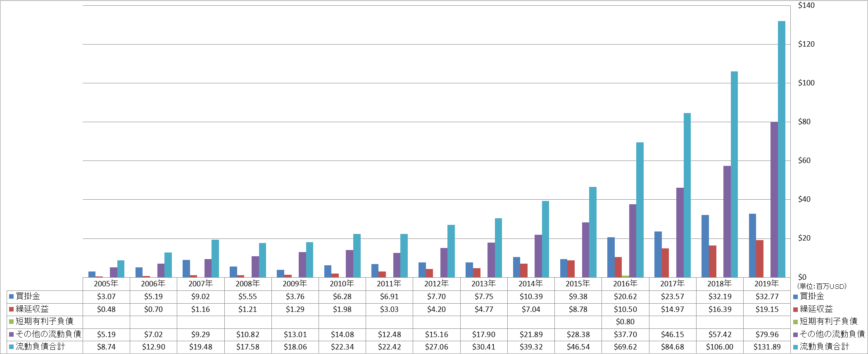The height and width of the screenshot is (354, 868).
Task: Click the (単位:百万USD) unit note
Action: coord(822,286)
